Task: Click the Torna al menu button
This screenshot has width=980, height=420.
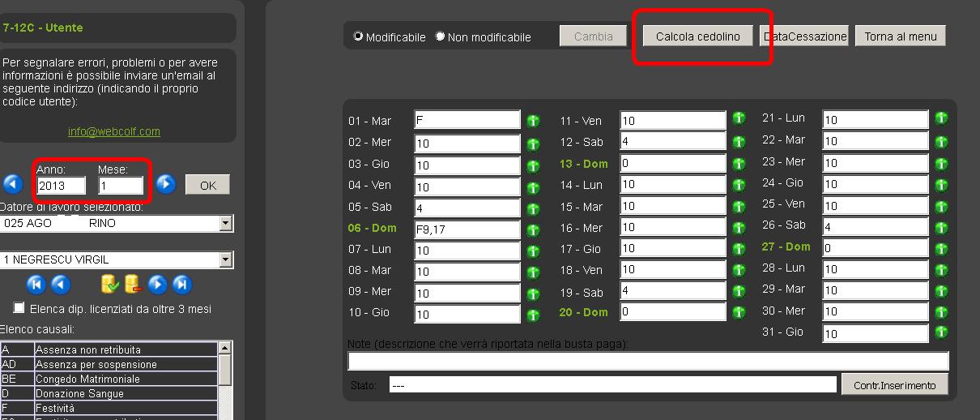Action: pyautogui.click(x=900, y=36)
